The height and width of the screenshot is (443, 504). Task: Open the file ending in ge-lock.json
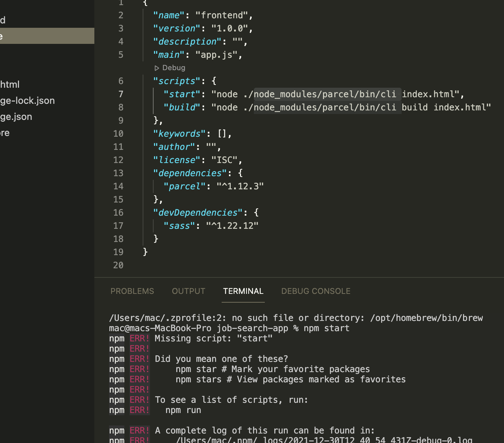click(27, 101)
